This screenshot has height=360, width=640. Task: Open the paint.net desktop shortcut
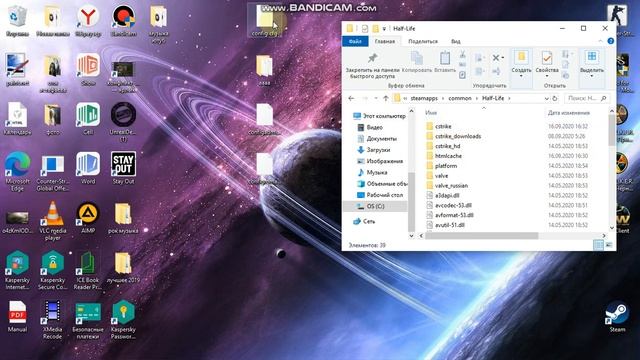click(x=17, y=69)
